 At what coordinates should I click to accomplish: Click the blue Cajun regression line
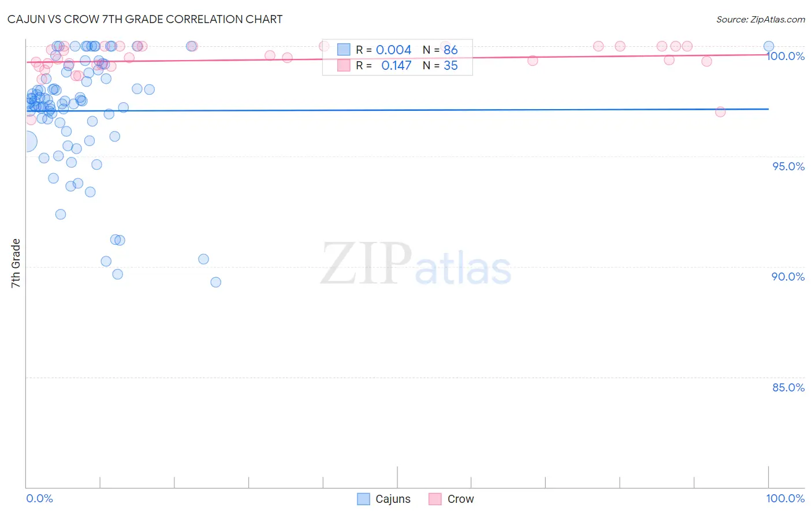(x=397, y=109)
